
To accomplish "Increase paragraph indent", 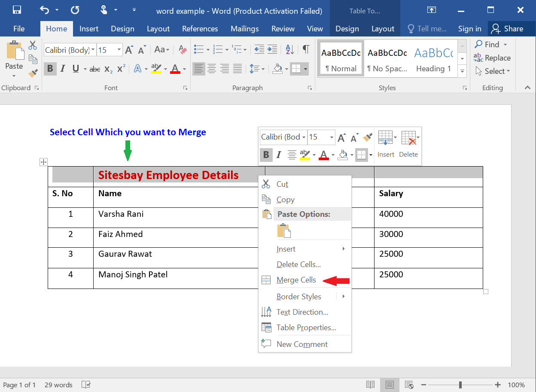I will (x=272, y=49).
